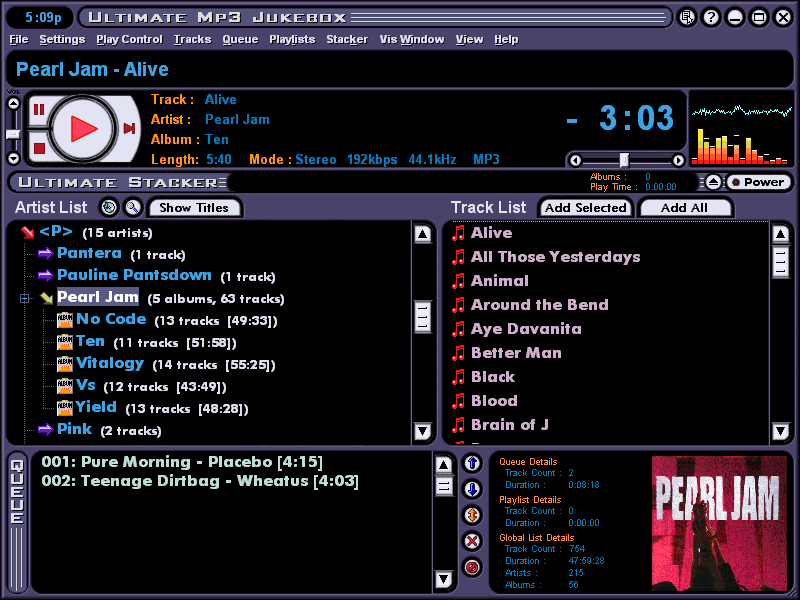Viewport: 800px width, 600px height.
Task: Click the orange up-down queue sort icon
Action: coord(472,515)
